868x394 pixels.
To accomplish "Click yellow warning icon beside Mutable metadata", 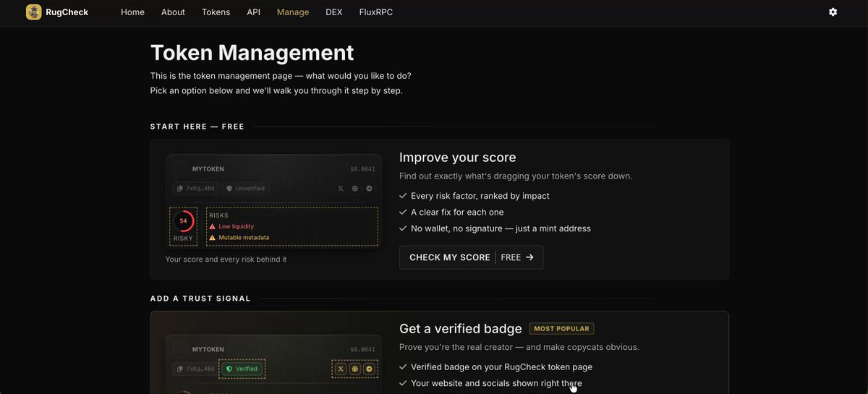I will click(x=213, y=237).
